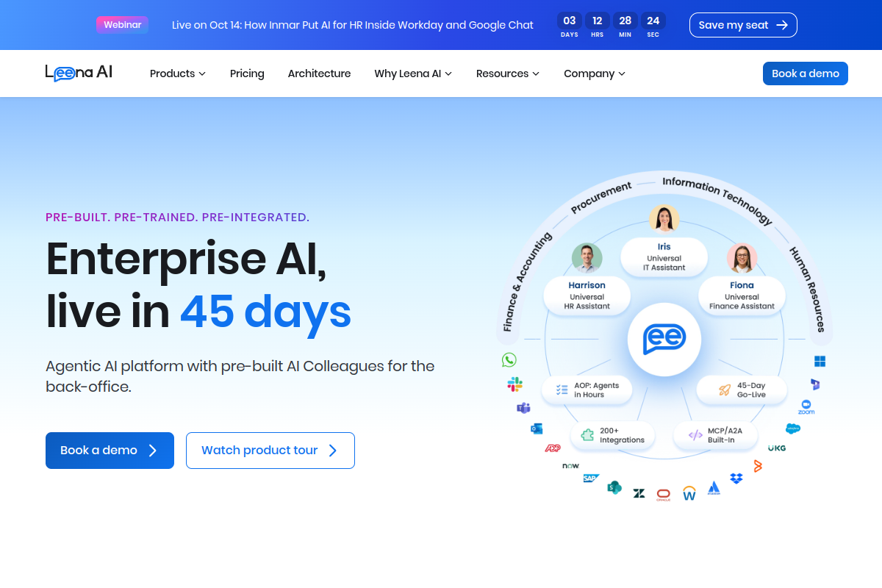This screenshot has width=882, height=588.
Task: Click the 'Human Resources' arc label
Action: (808, 290)
